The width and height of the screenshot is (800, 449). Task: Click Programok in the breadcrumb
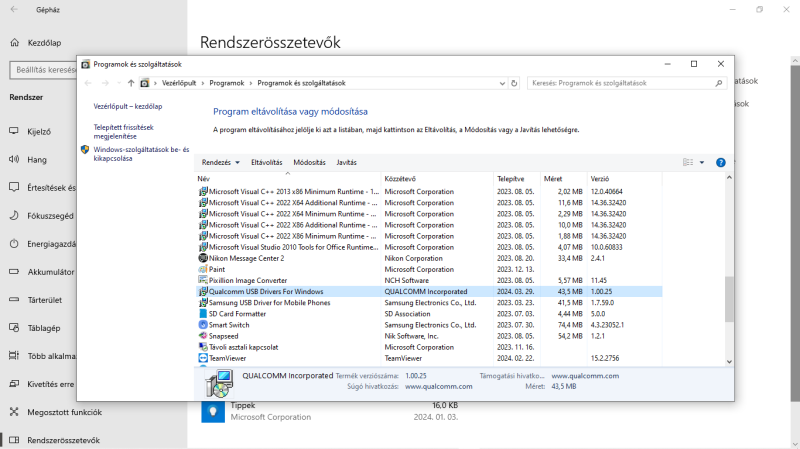point(227,83)
